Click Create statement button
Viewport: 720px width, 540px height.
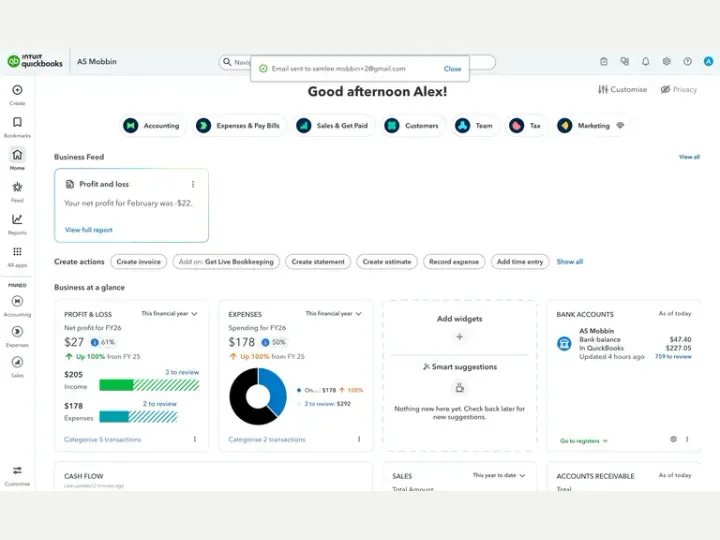318,262
